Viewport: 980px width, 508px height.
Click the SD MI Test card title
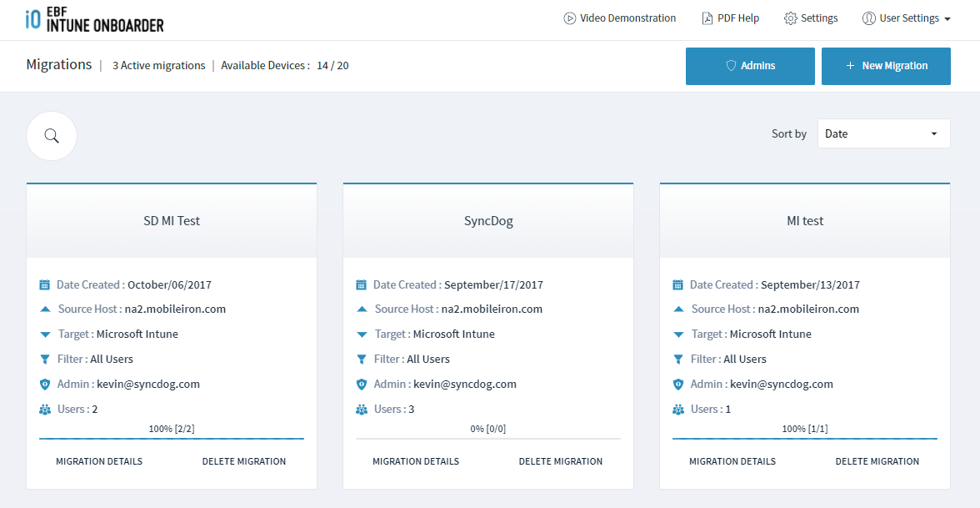point(172,220)
